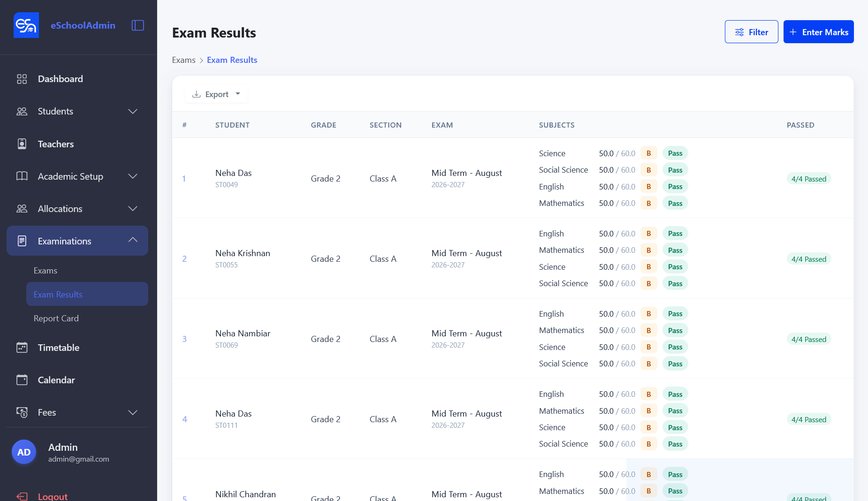Image resolution: width=868 pixels, height=501 pixels.
Task: Click student name Neha Nambiar
Action: tap(243, 334)
